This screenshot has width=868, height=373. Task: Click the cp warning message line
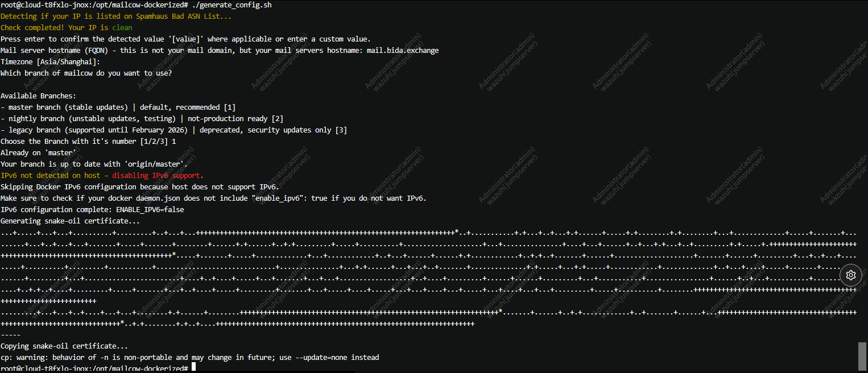click(x=189, y=357)
